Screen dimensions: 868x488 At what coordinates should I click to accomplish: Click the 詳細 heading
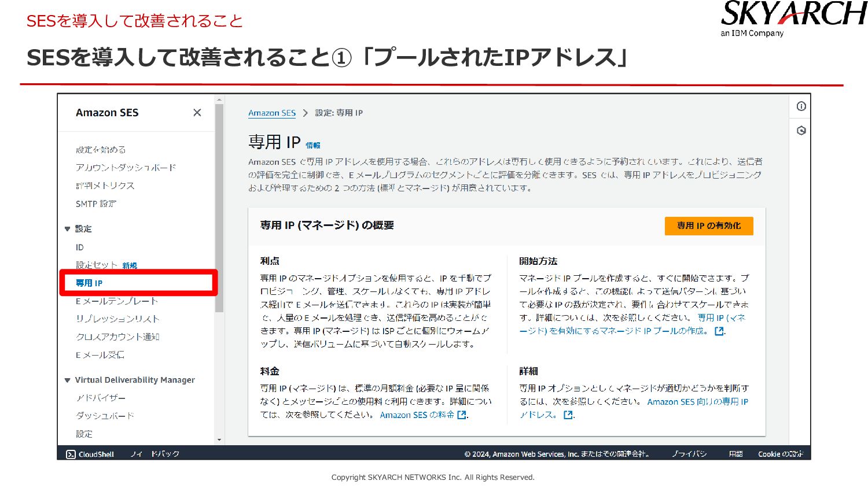tap(528, 371)
